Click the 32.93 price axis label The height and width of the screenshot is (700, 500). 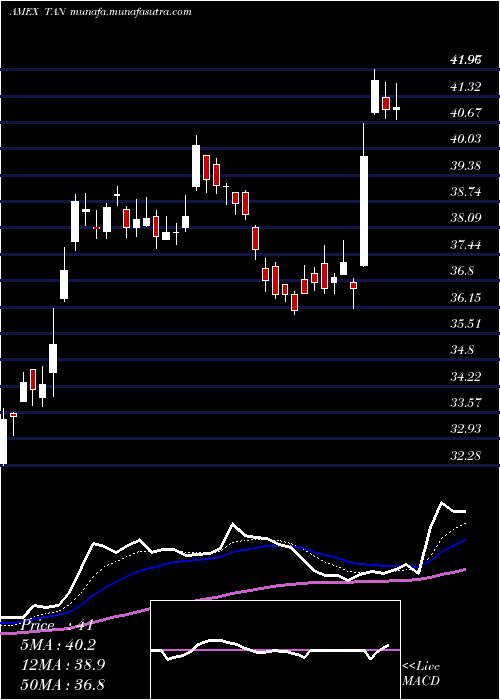[x=466, y=429]
